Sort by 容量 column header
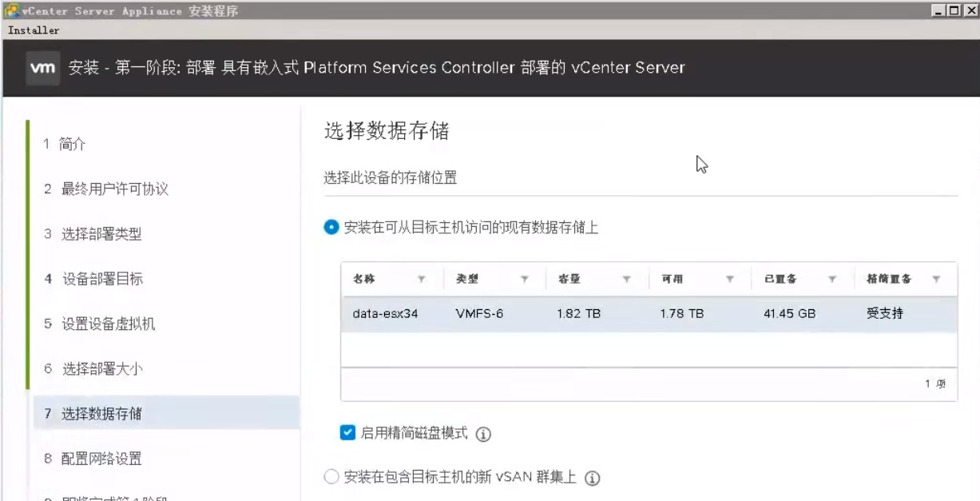The width and height of the screenshot is (980, 501). point(569,279)
